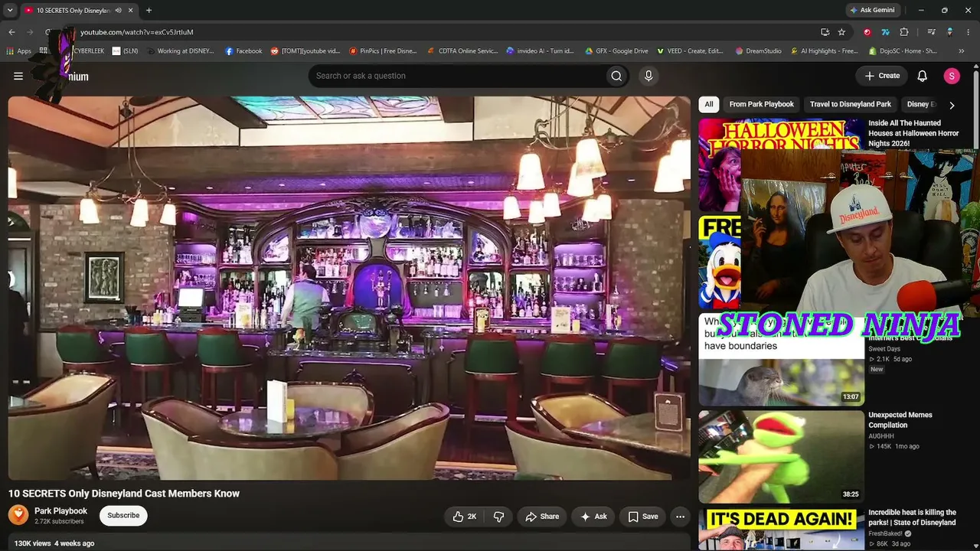Click the browser address bar URL
Image resolution: width=980 pixels, height=551 pixels.
(x=137, y=32)
